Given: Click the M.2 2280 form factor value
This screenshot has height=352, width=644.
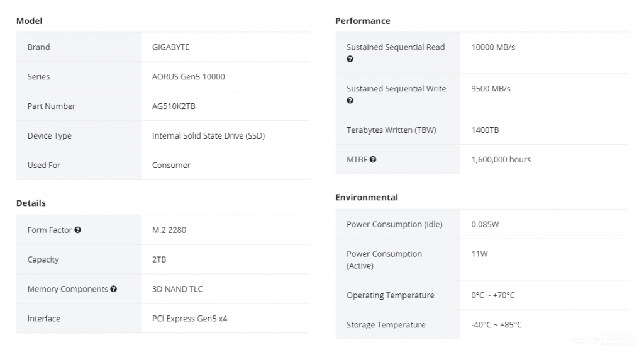Looking at the screenshot, I should (x=169, y=230).
